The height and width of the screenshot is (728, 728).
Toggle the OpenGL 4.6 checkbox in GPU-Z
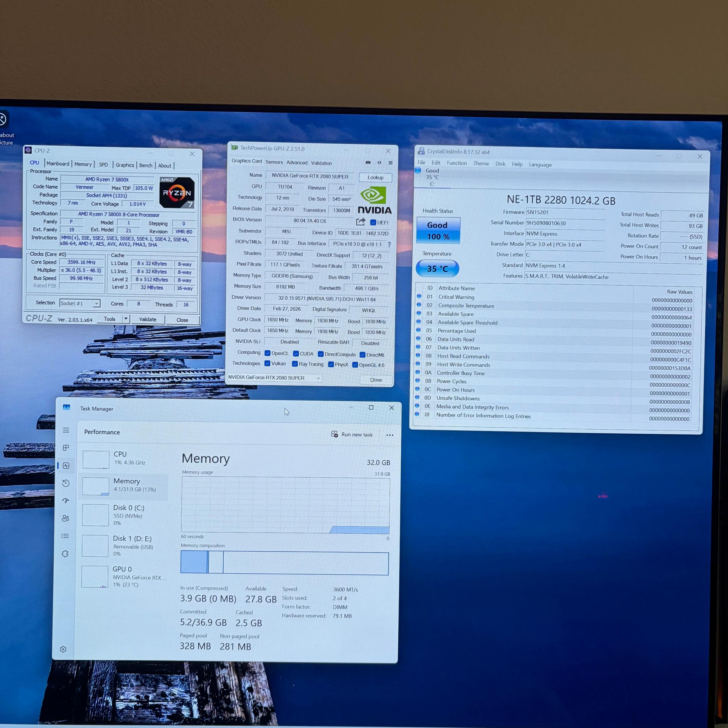pyautogui.click(x=355, y=365)
